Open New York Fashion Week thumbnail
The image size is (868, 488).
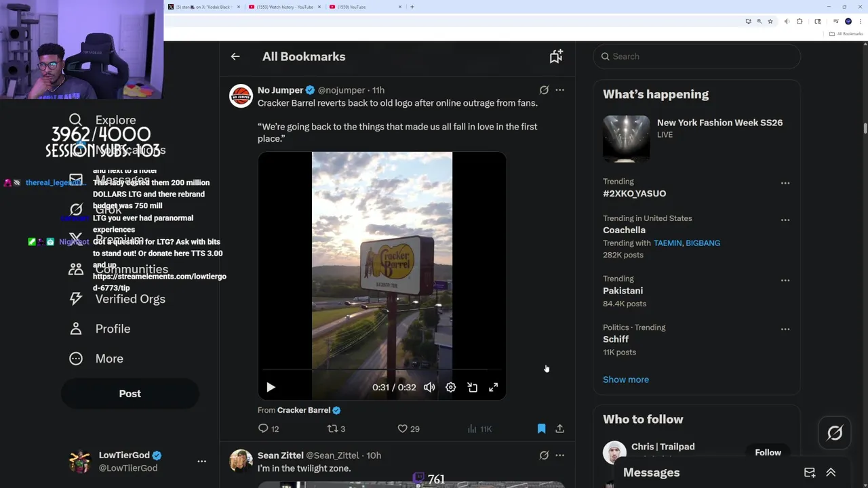pyautogui.click(x=626, y=138)
